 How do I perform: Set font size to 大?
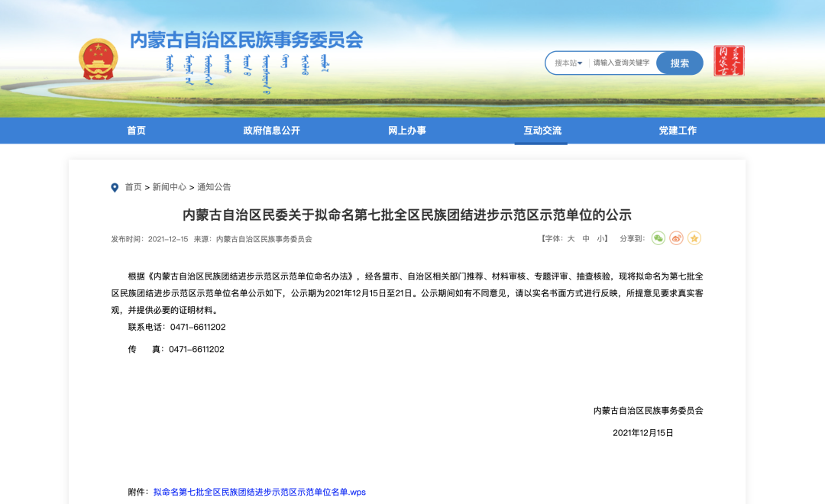571,239
